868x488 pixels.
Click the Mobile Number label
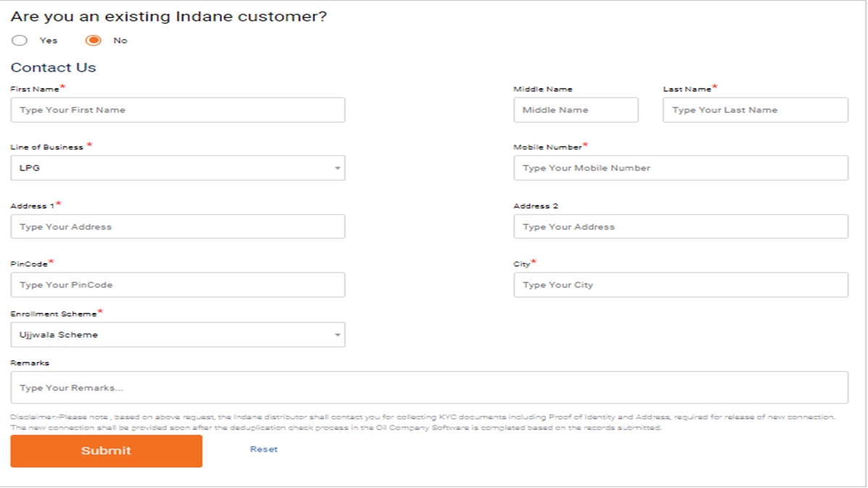pyautogui.click(x=548, y=147)
